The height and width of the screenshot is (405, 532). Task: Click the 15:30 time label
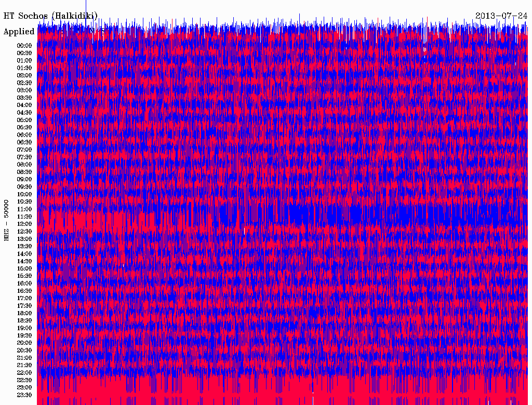pyautogui.click(x=24, y=276)
